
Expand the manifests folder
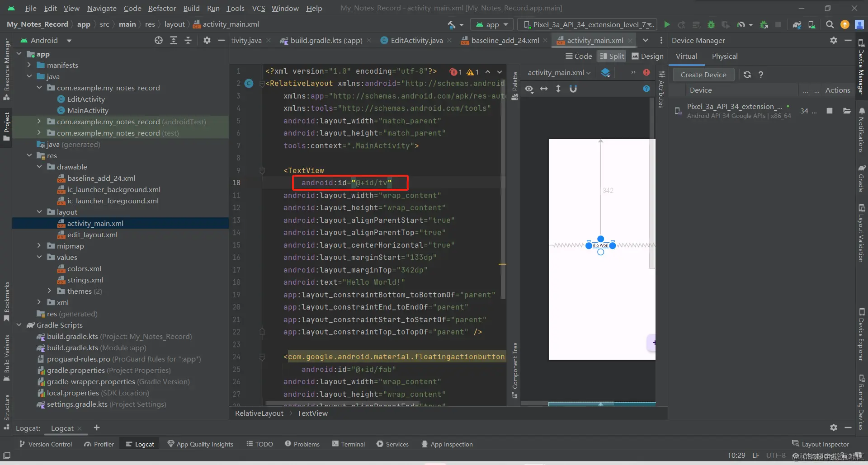[x=29, y=65]
